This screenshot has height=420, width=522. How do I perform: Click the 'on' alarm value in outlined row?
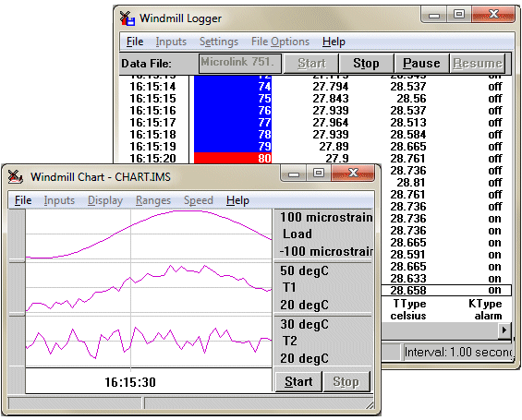(x=494, y=291)
